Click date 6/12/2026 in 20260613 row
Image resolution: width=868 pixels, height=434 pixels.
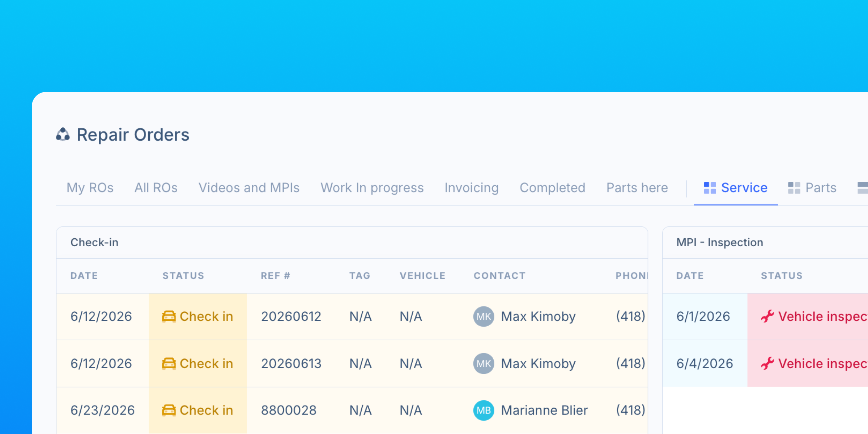(x=101, y=363)
